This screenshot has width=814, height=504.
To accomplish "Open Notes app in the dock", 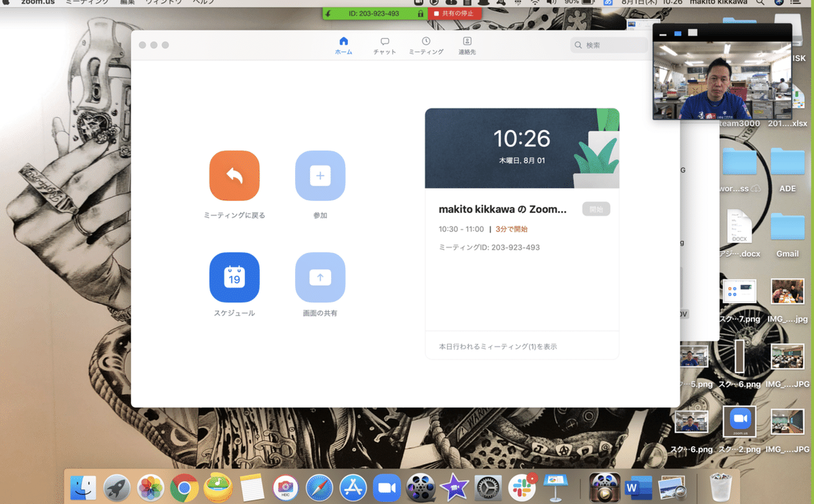I will pyautogui.click(x=252, y=487).
